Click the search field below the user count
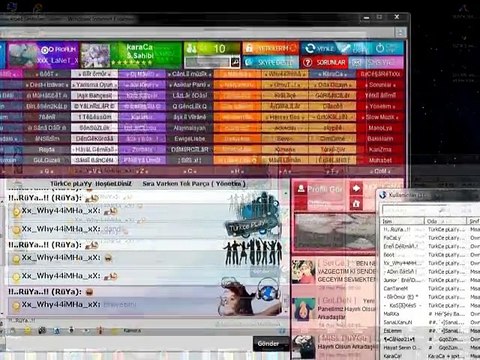The image size is (480, 360). click(207, 62)
